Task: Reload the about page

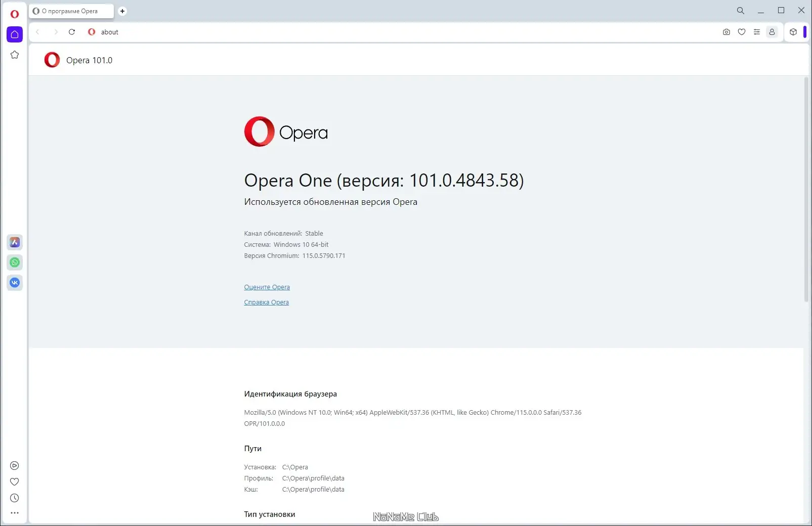Action: pyautogui.click(x=72, y=32)
